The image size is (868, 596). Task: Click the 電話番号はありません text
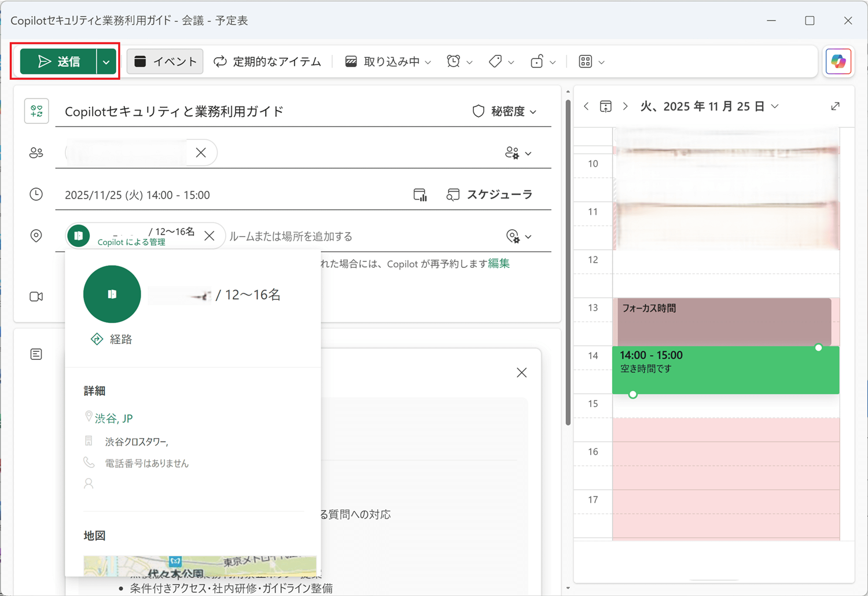tap(146, 463)
